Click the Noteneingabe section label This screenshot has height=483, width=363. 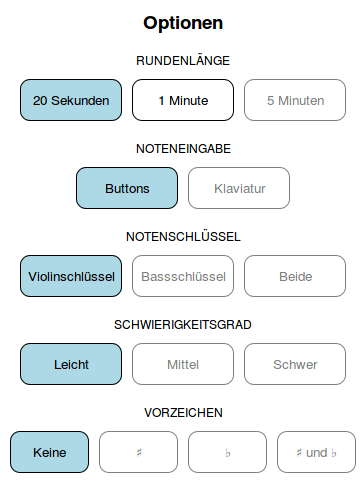[183, 149]
